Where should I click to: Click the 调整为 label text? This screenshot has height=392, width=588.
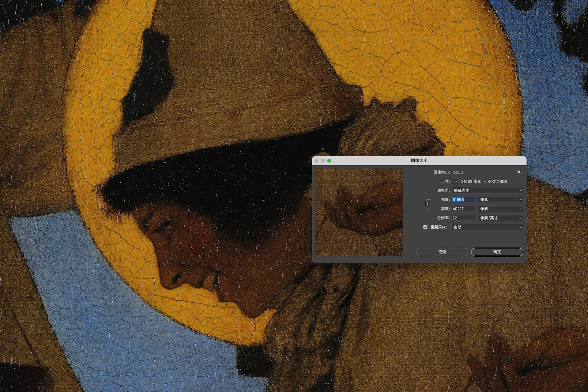pos(443,190)
